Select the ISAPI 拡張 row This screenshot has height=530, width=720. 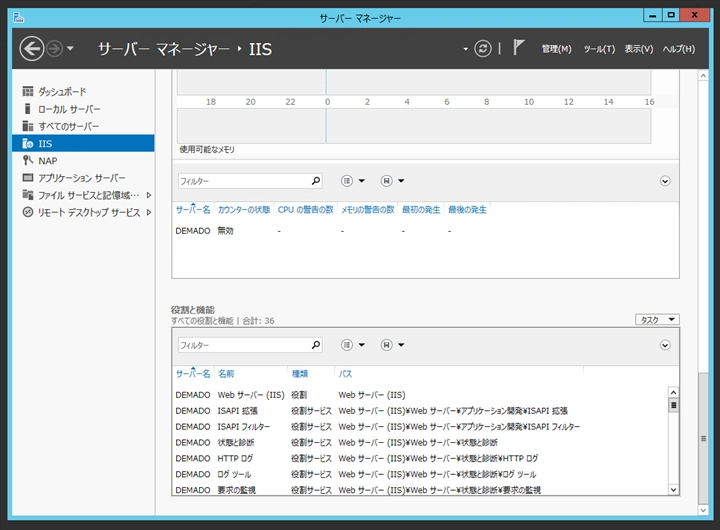pos(420,411)
